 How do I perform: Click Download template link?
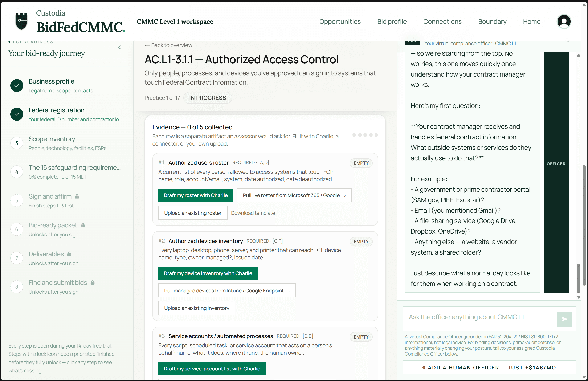(x=253, y=213)
